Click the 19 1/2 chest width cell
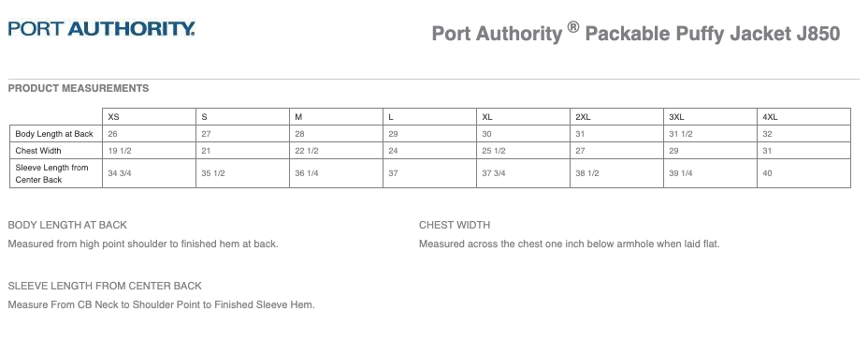 [149, 151]
